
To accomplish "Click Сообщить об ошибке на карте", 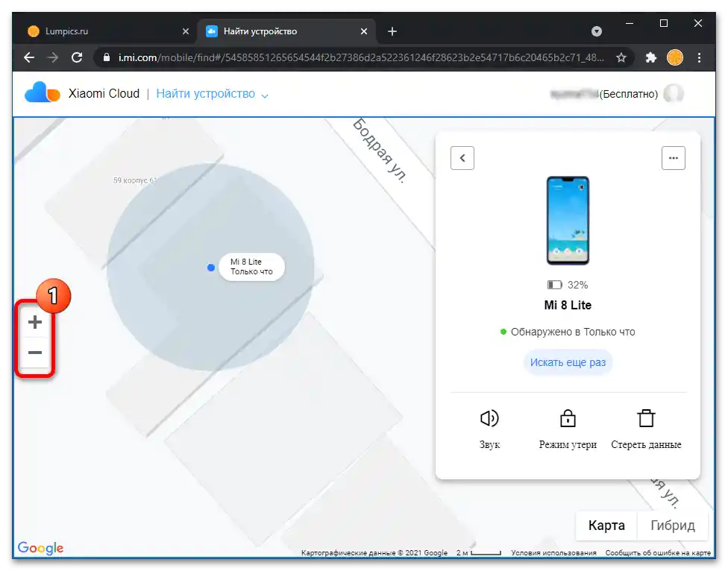I will coord(658,552).
